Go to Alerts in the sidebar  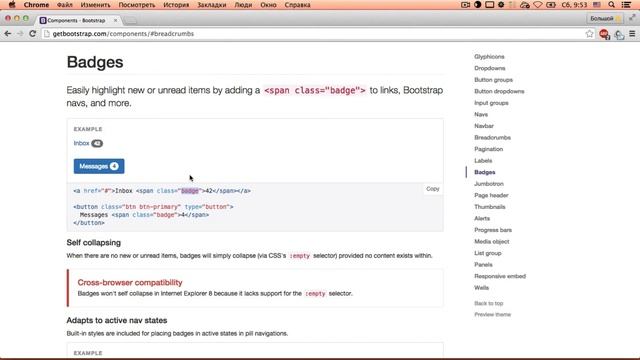(482, 218)
